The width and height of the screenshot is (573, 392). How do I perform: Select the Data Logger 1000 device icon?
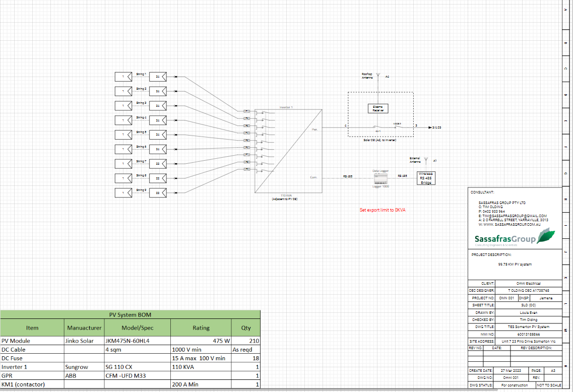coord(380,179)
